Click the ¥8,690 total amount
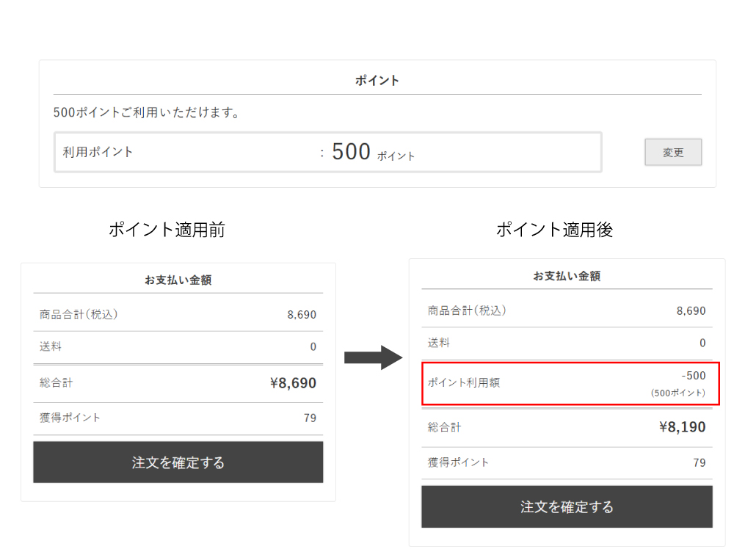 293,383
